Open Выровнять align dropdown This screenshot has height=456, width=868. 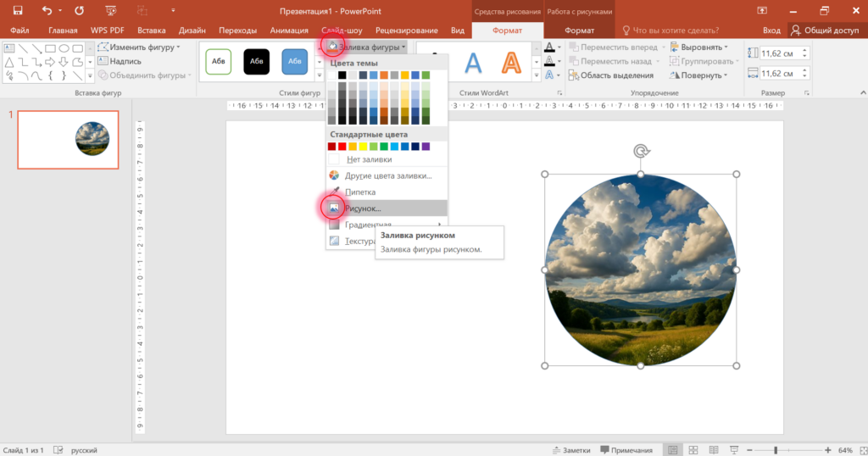(x=699, y=47)
